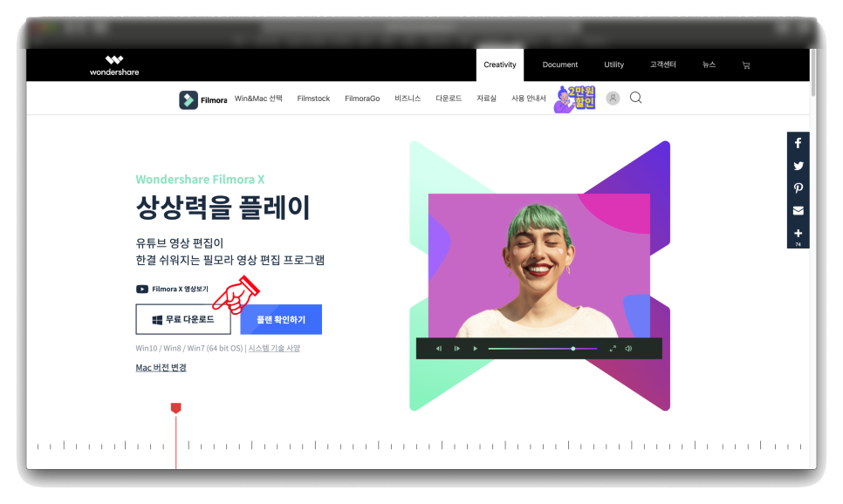Image resolution: width=843 pixels, height=504 pixels.
Task: Share page on Facebook
Action: [798, 143]
